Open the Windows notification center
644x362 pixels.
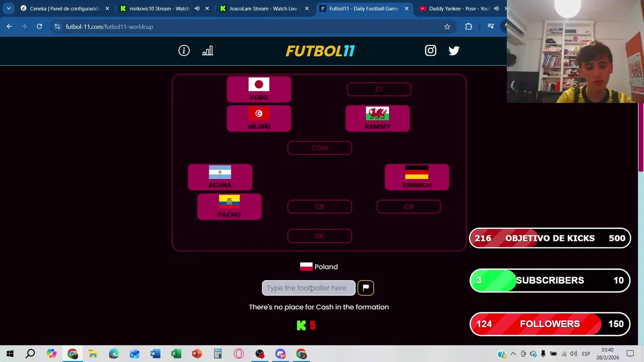click(x=630, y=354)
